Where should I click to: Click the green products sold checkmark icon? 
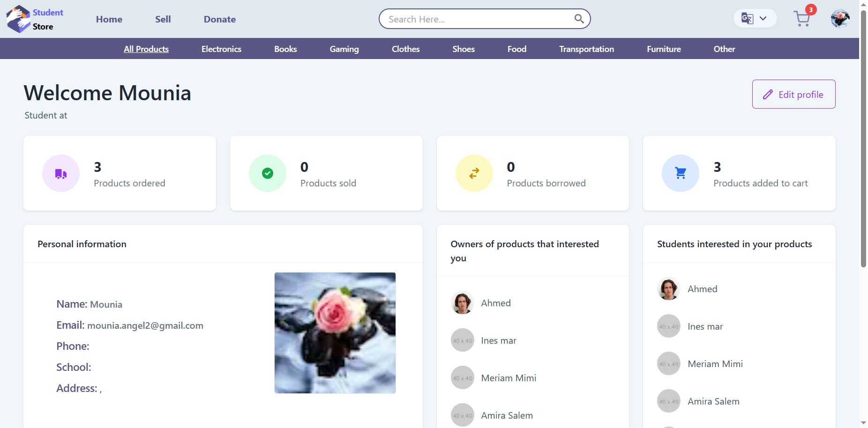coord(268,173)
